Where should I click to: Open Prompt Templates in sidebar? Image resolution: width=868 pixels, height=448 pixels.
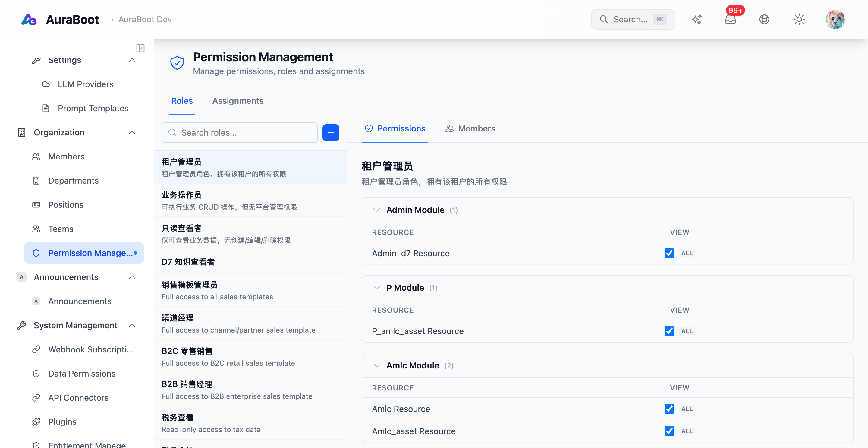[84, 108]
